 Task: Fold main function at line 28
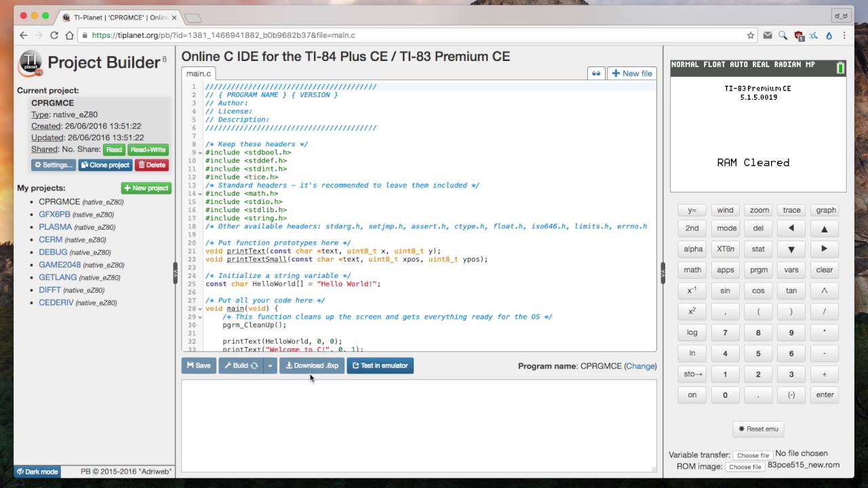(x=200, y=309)
